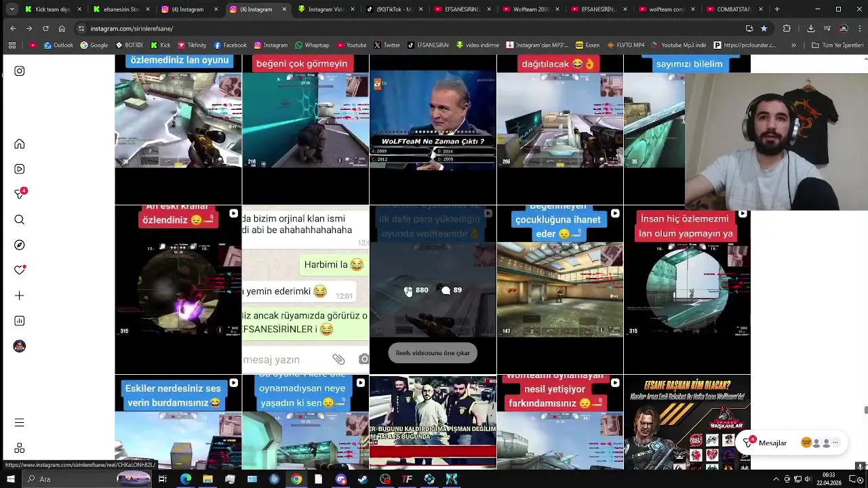The image size is (868, 488).
Task: Open Messages icon with badge in sidebar
Action: click(20, 194)
